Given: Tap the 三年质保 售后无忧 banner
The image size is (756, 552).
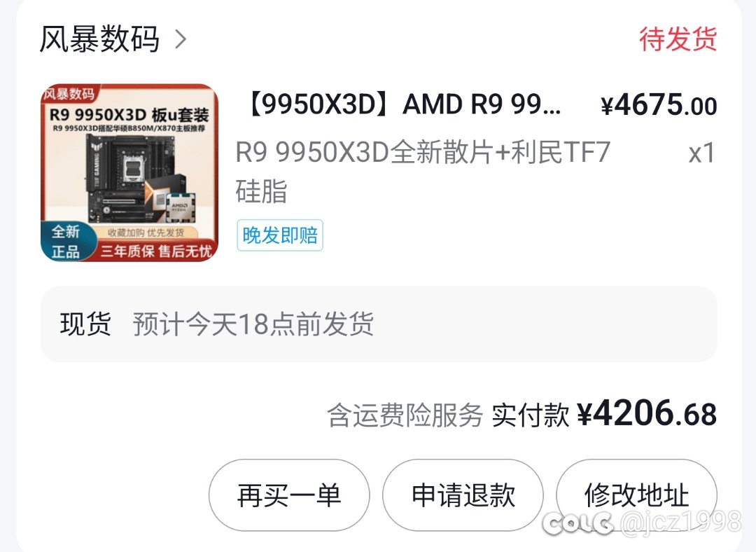Looking at the screenshot, I should point(155,251).
